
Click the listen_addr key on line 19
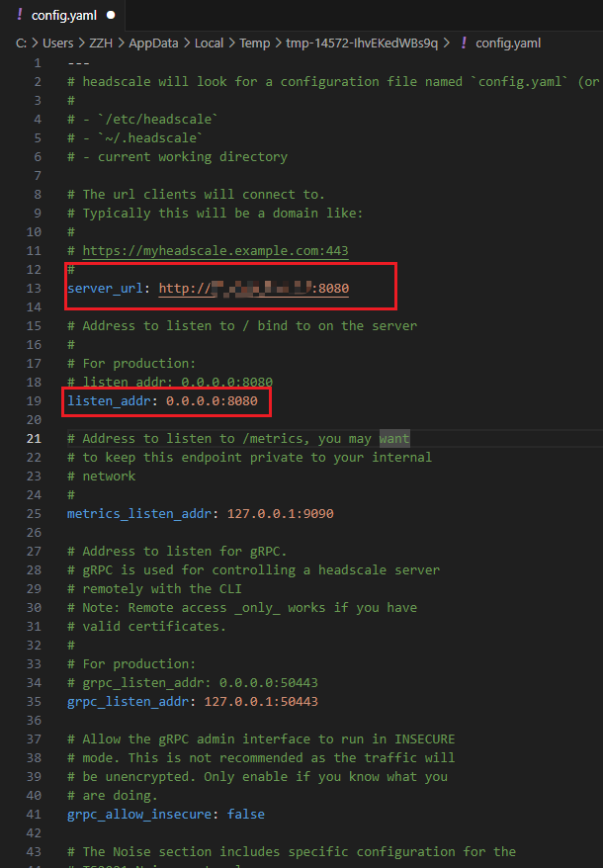coord(109,400)
